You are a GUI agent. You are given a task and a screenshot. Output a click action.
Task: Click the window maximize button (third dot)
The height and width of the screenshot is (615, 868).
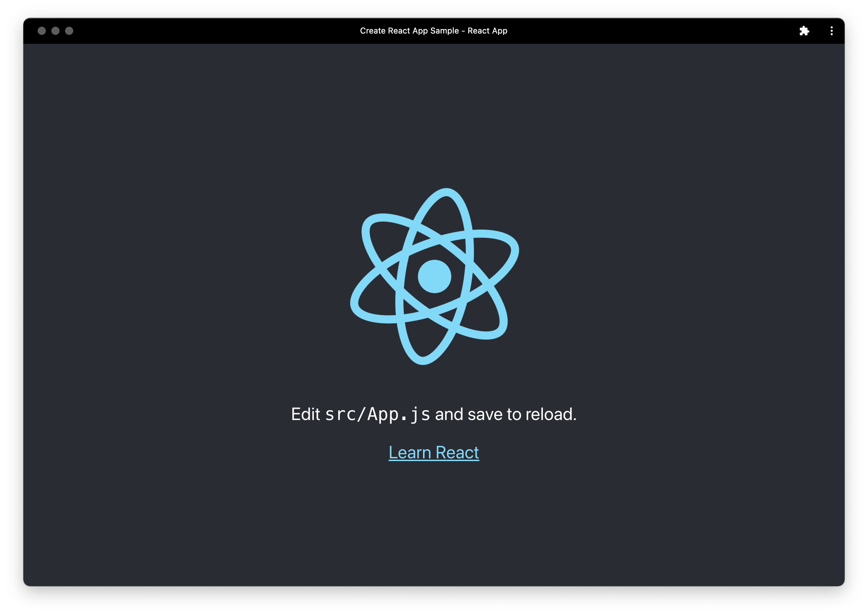pos(69,31)
